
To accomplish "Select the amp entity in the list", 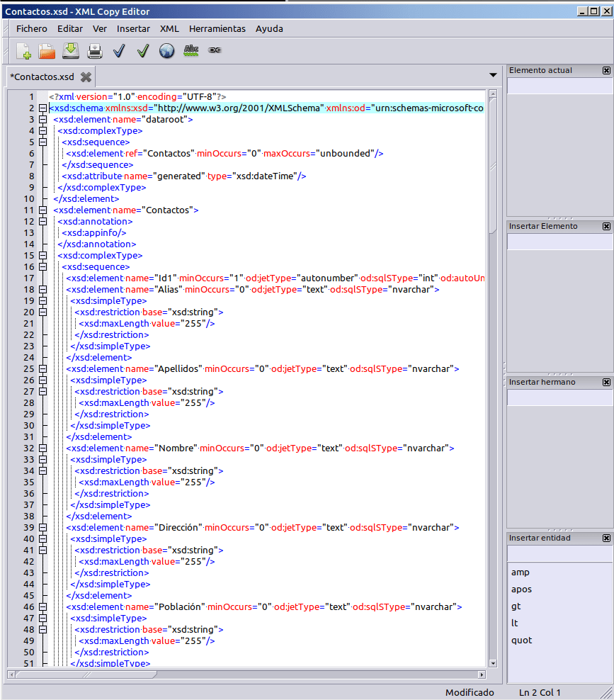I will [x=521, y=572].
